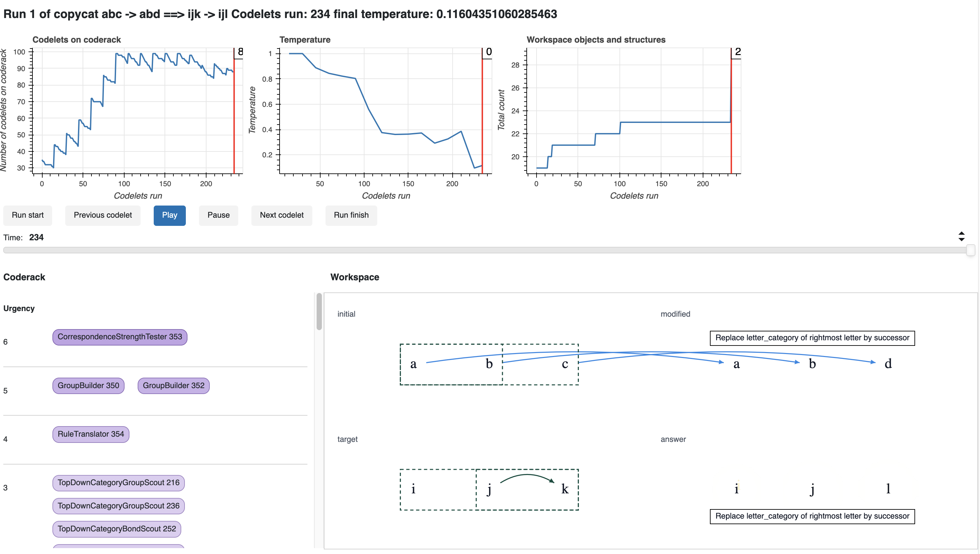Click the time slider handle
This screenshot has height=554, width=980.
970,250
